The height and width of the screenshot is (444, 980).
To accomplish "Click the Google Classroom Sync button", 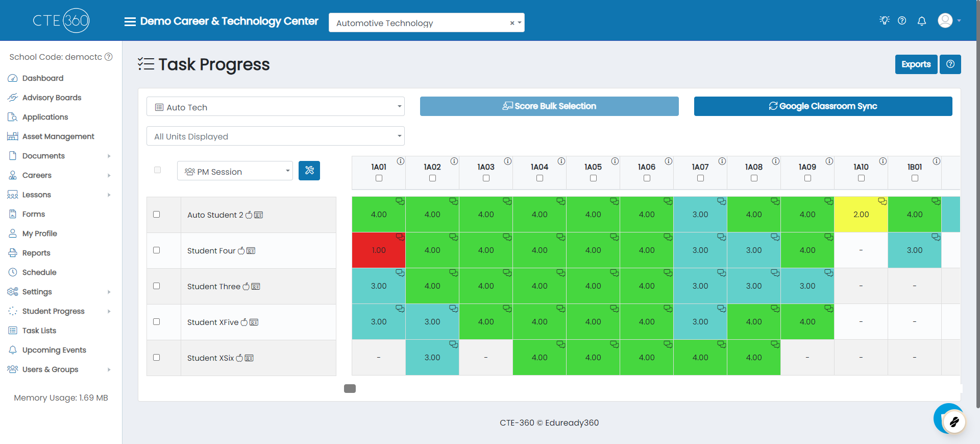I will point(823,106).
